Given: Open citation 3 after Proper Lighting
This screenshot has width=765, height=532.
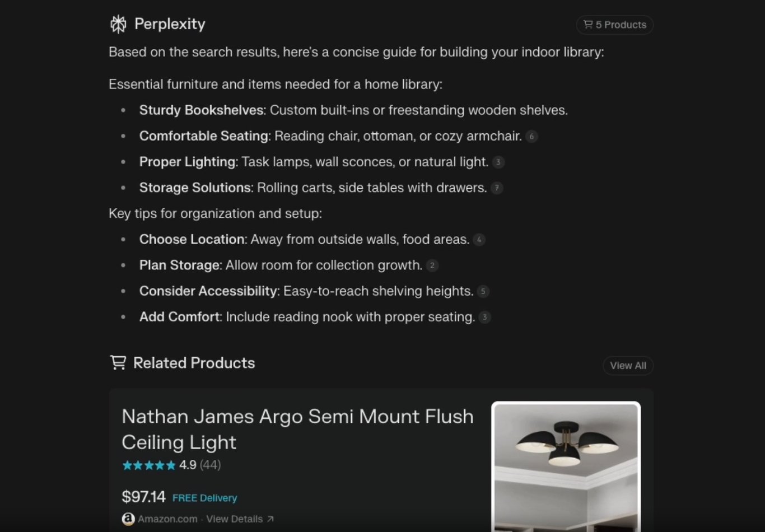Looking at the screenshot, I should click(x=498, y=162).
